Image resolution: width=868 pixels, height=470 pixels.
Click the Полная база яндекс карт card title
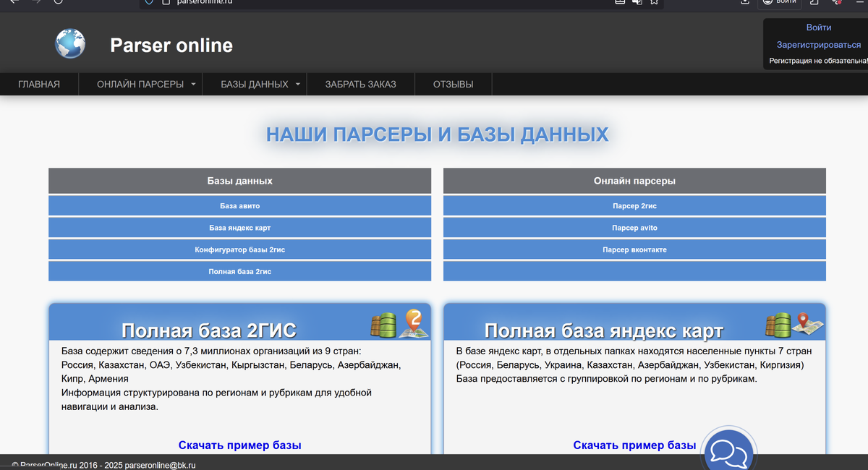pyautogui.click(x=604, y=330)
